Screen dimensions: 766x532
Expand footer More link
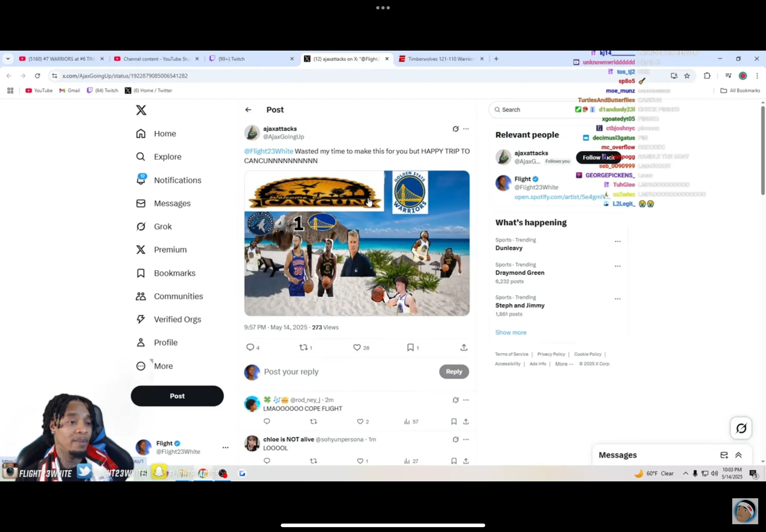tap(564, 364)
